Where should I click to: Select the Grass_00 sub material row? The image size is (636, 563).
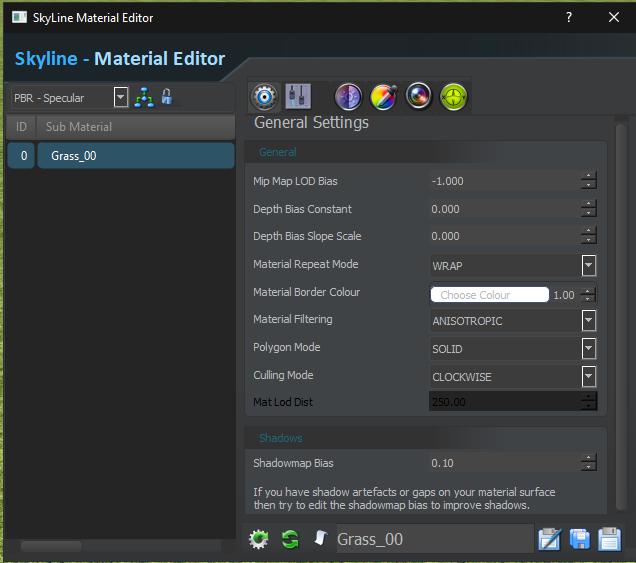[x=136, y=156]
